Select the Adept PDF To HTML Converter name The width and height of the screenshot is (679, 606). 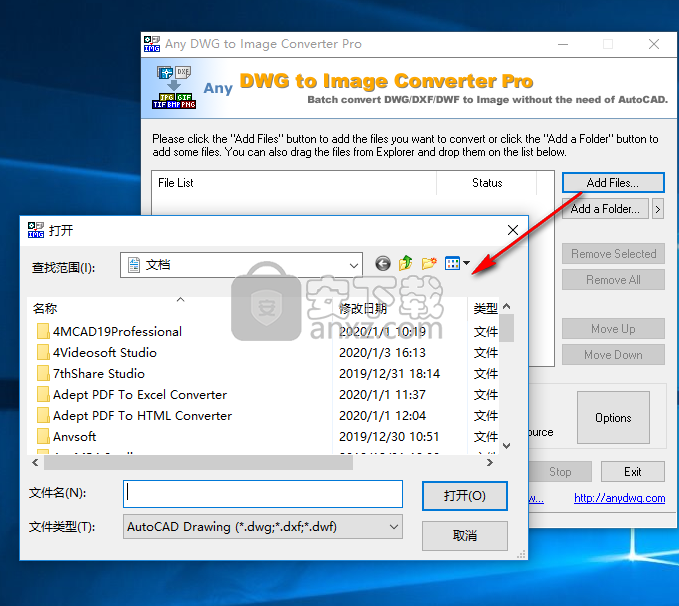pyautogui.click(x=142, y=416)
